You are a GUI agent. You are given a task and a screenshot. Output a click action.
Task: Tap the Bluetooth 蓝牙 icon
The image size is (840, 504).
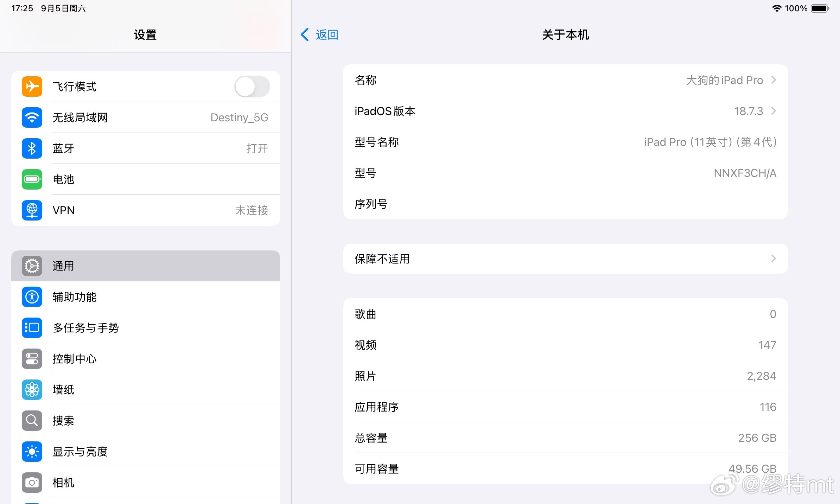[x=32, y=148]
